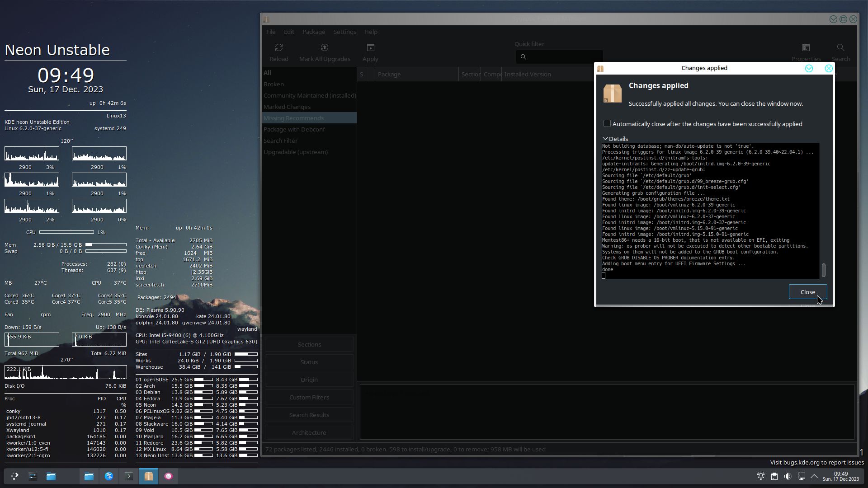868x488 pixels.
Task: Click the Search toolbar icon
Action: pos(840,48)
